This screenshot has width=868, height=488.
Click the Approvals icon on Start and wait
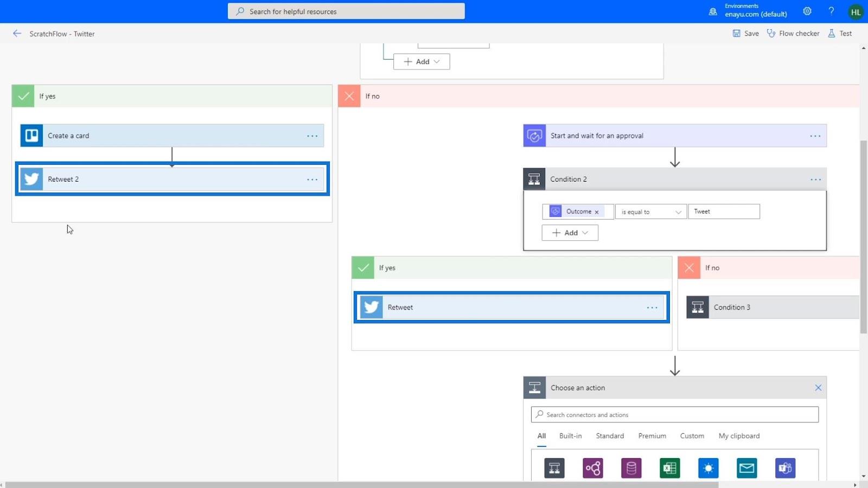coord(534,136)
